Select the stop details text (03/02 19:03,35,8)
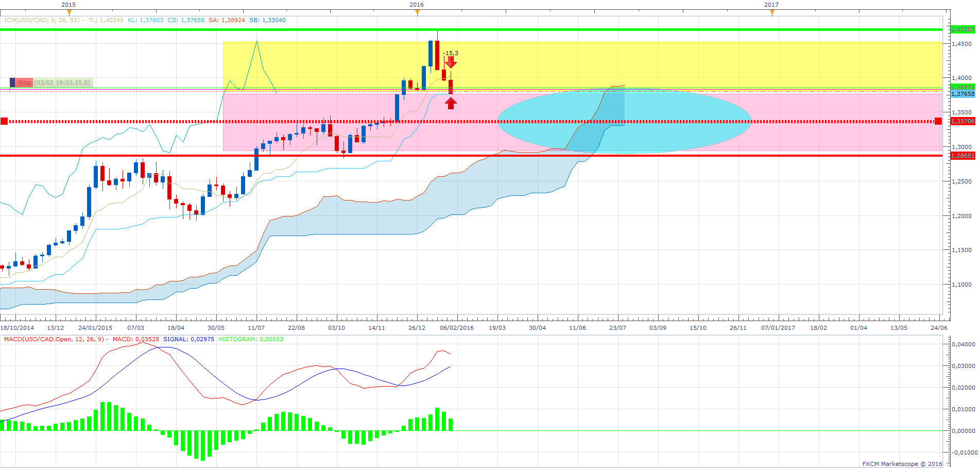 click(x=62, y=82)
